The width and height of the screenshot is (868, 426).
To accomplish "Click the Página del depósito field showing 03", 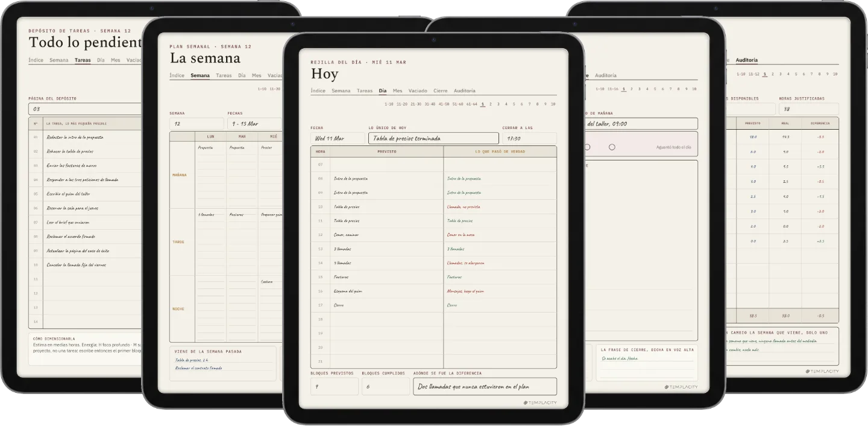I will pyautogui.click(x=85, y=109).
